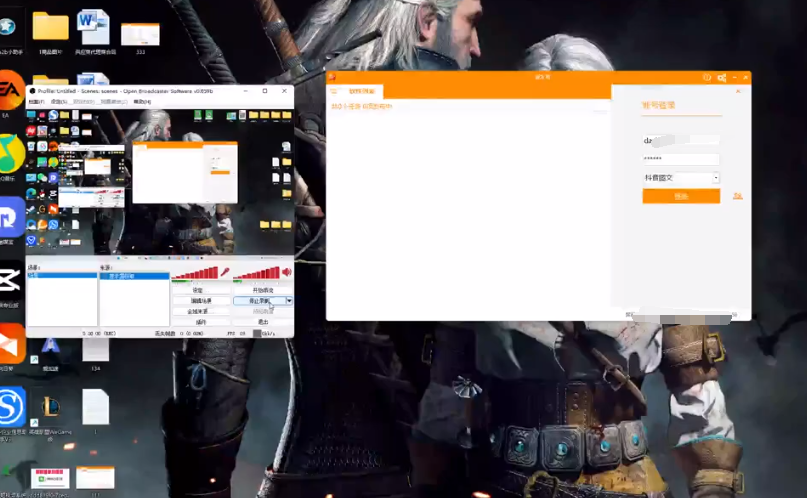Open the CapCut (剪映) desktop icon
This screenshot has width=807, height=498.
point(10,281)
